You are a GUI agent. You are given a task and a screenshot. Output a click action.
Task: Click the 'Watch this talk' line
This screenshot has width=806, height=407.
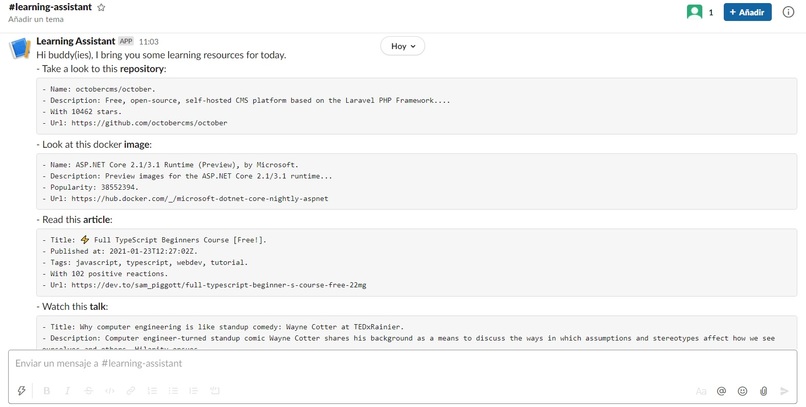tap(72, 307)
